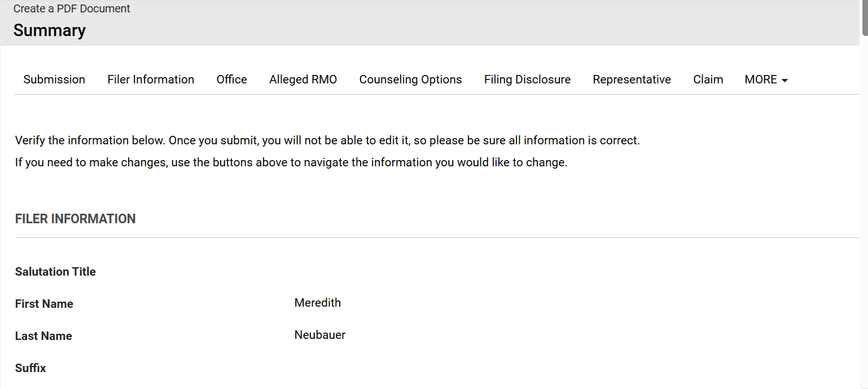Switch to the Filer Information tab

coord(151,79)
